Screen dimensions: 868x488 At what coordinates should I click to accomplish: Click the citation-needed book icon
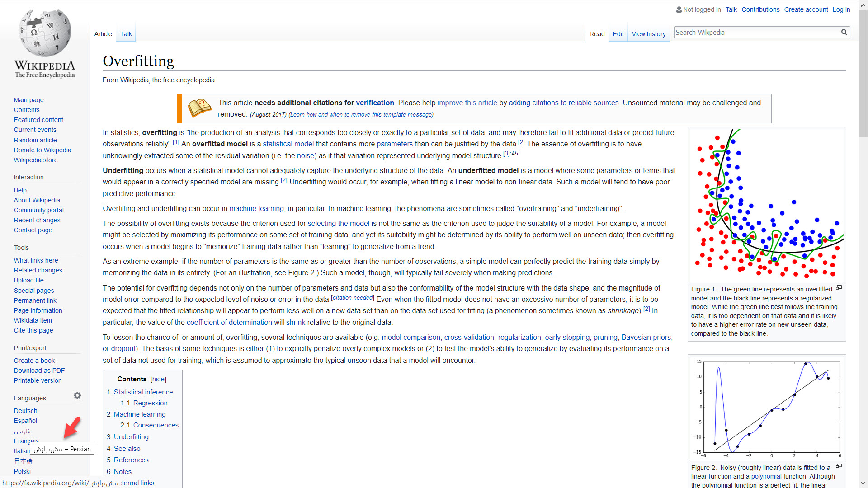[x=199, y=108]
